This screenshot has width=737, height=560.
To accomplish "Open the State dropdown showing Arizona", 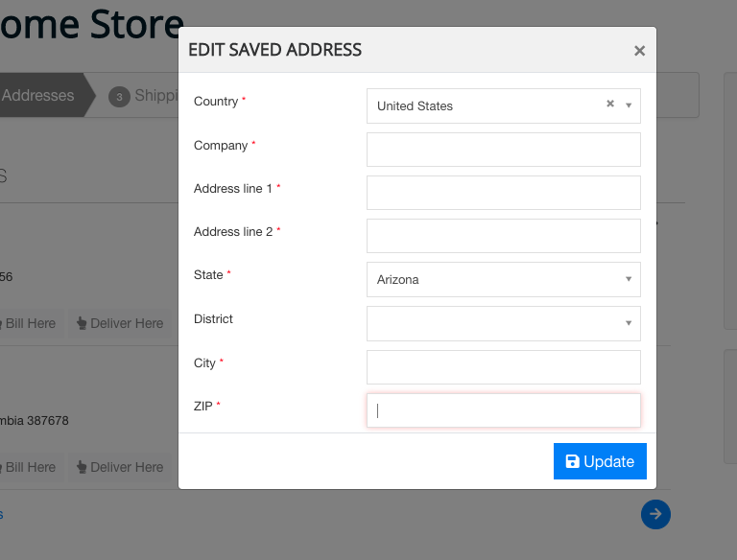I will pyautogui.click(x=504, y=280).
